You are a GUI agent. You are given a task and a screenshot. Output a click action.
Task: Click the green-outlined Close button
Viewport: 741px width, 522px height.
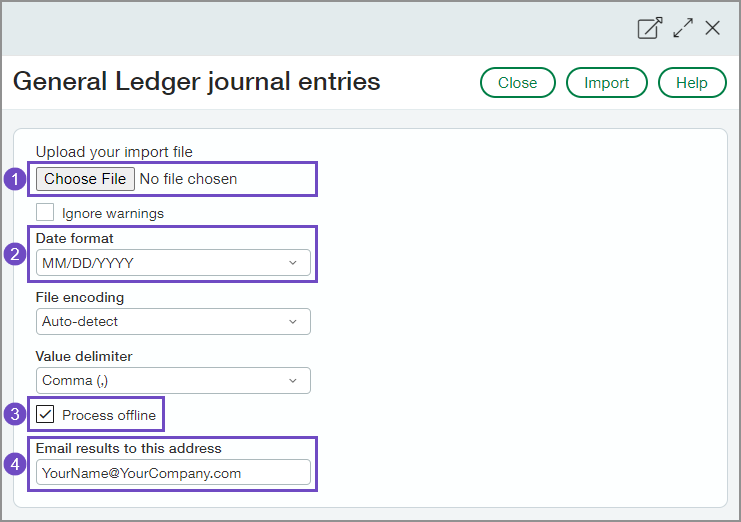click(x=517, y=83)
